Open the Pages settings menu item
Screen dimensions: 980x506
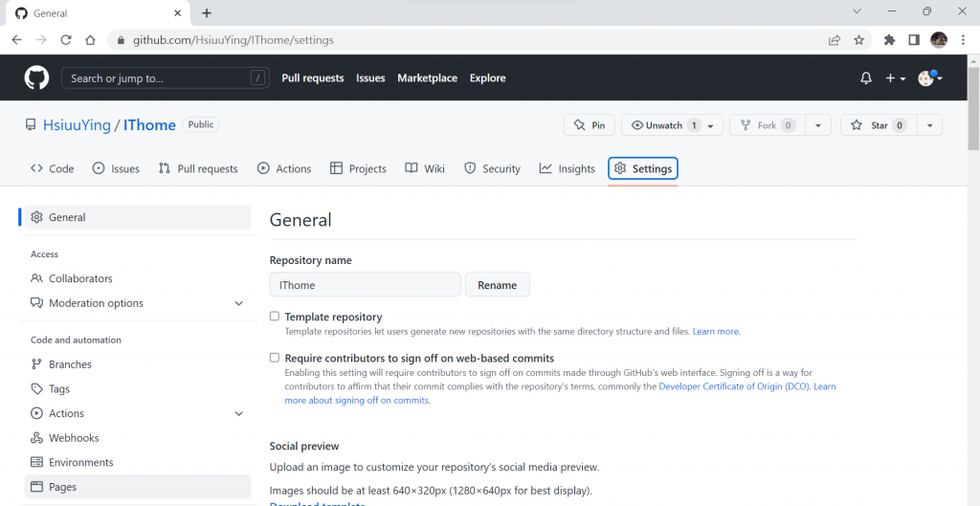tap(63, 487)
